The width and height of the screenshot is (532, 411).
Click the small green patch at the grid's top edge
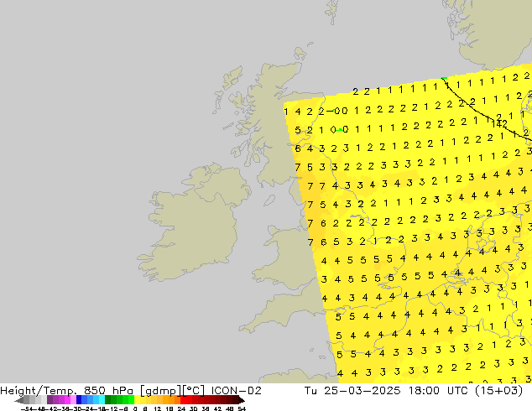click(x=444, y=78)
